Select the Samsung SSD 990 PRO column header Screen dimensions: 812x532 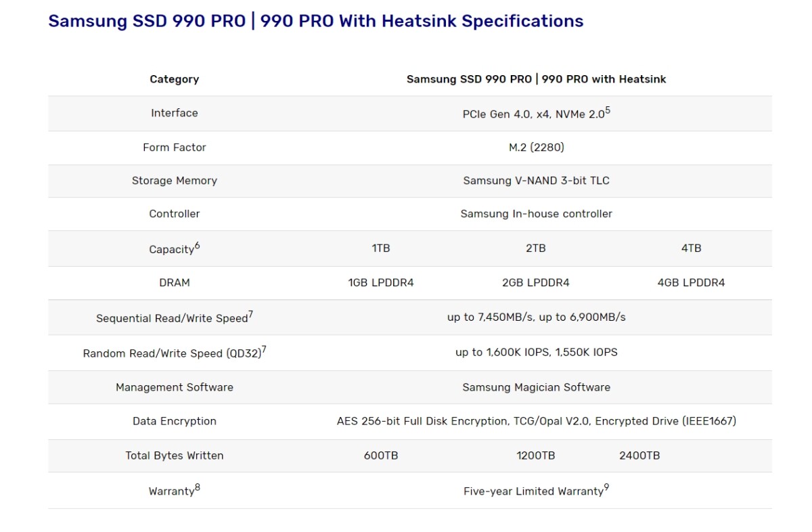click(x=536, y=79)
